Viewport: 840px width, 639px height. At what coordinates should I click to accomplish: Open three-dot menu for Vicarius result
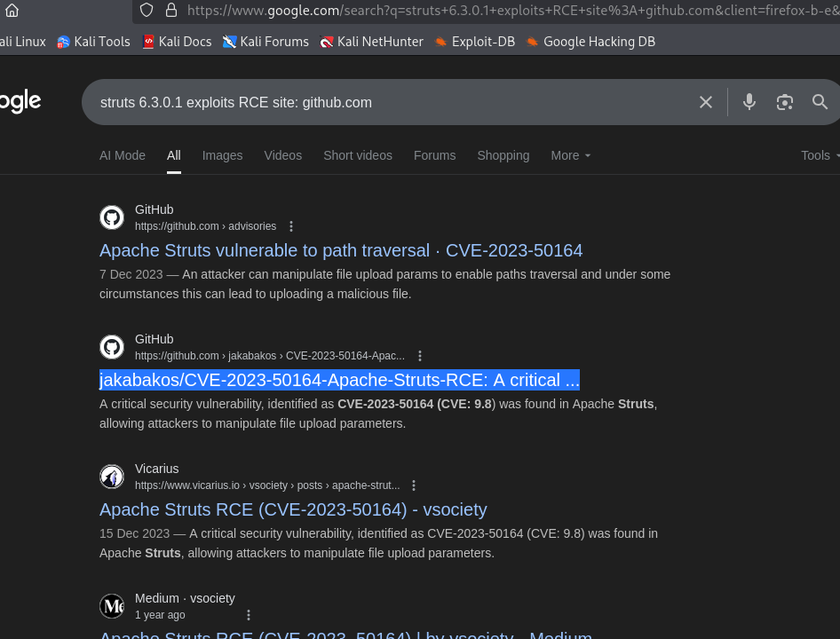413,485
